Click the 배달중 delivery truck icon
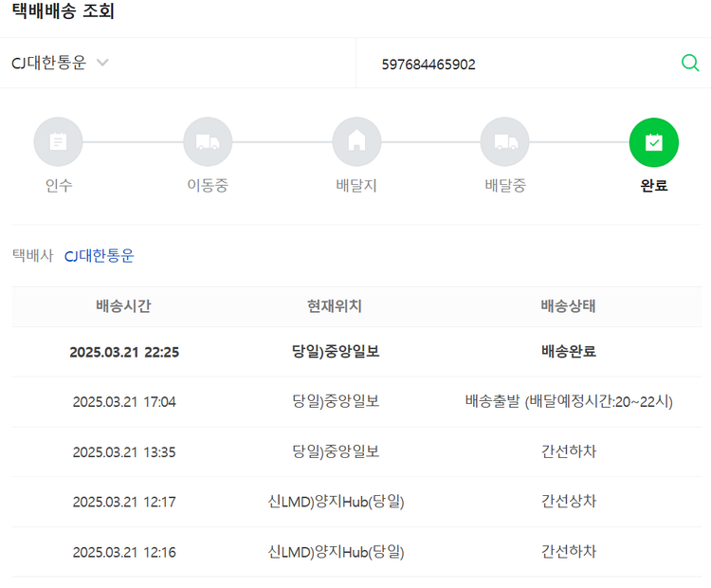 pos(505,142)
